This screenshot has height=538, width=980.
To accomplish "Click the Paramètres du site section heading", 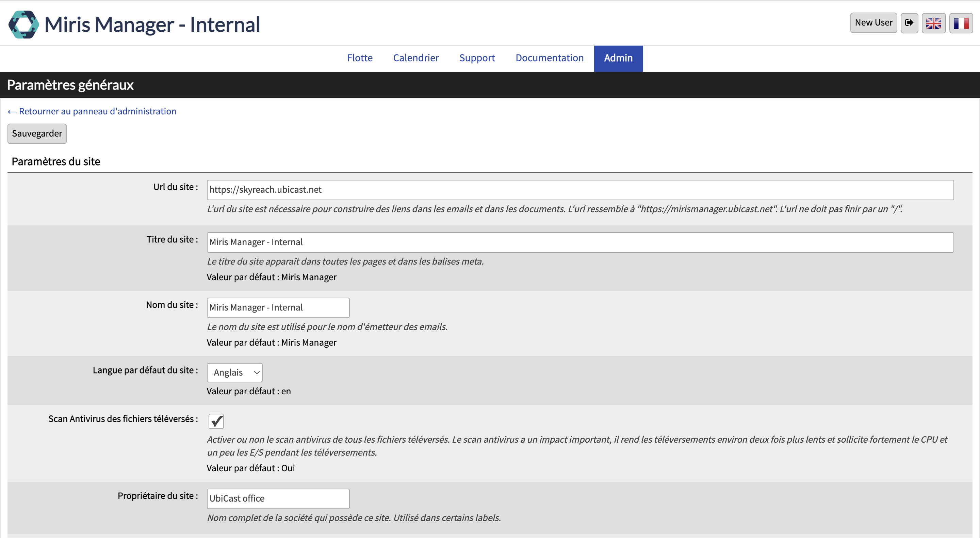I will (56, 161).
